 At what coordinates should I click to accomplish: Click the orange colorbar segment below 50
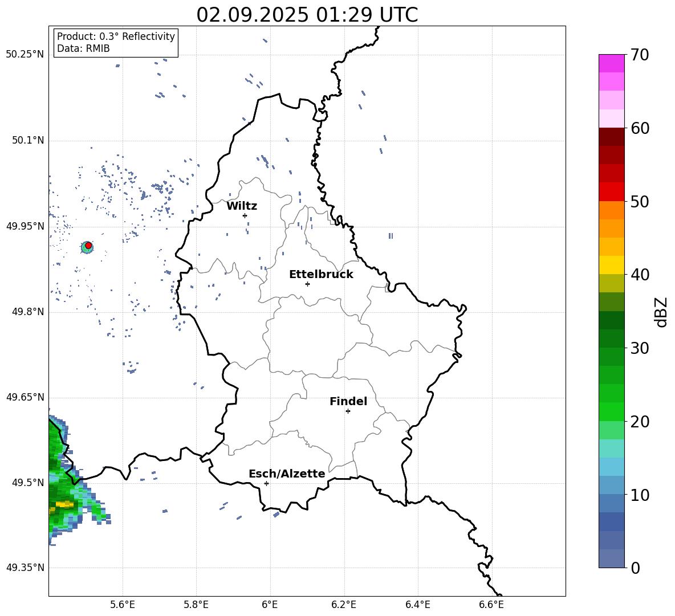point(611,210)
